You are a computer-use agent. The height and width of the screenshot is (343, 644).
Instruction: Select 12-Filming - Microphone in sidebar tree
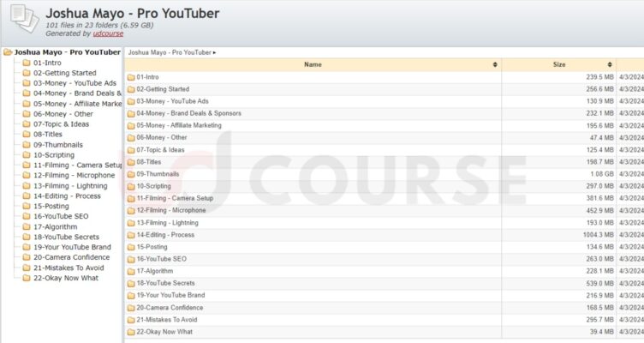point(74,176)
